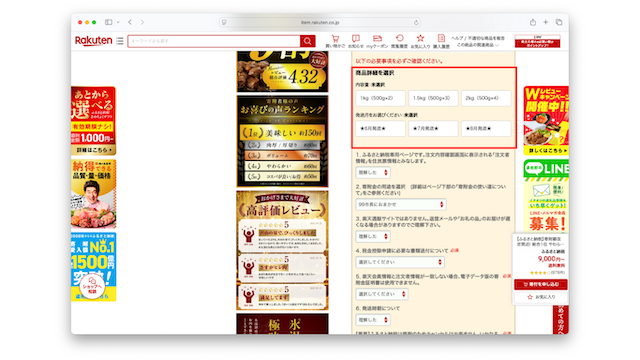Screen dimensions: 640x360
Task: Click the top-right red points-up promo banner
Action: point(537,41)
